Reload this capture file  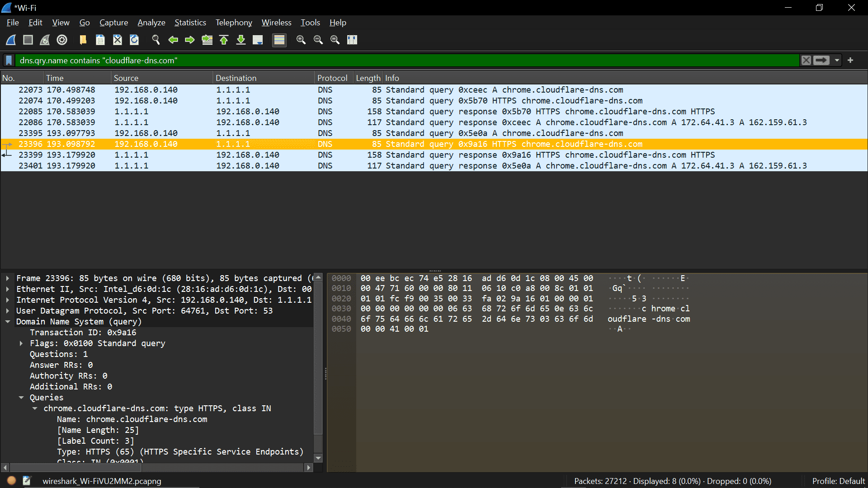[x=134, y=40]
